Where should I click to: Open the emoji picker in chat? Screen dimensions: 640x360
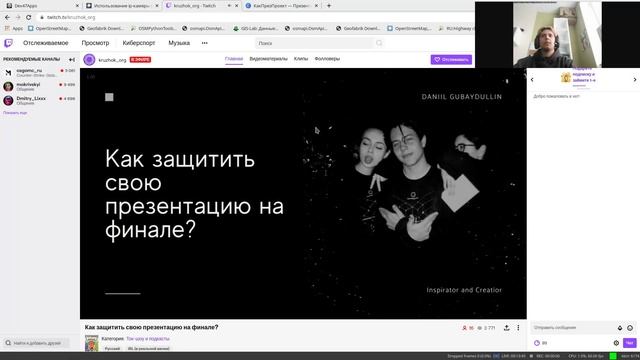coord(630,328)
